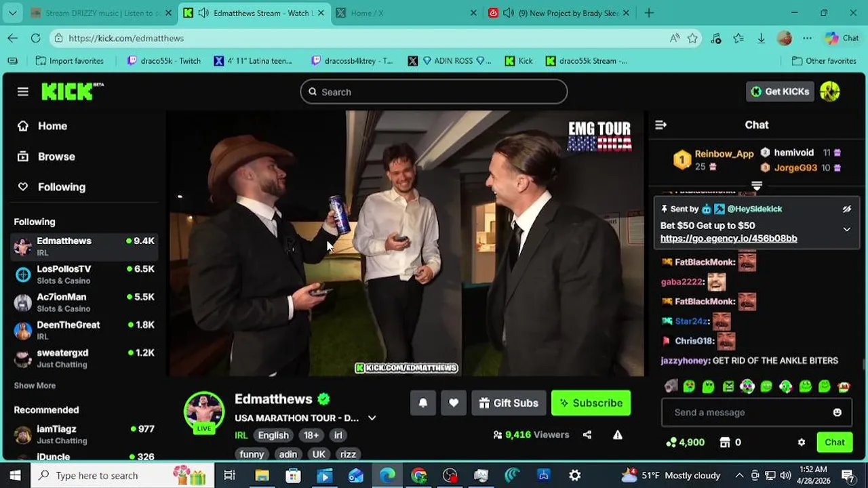Share the stream via share icon
The height and width of the screenshot is (488, 868).
pos(587,435)
